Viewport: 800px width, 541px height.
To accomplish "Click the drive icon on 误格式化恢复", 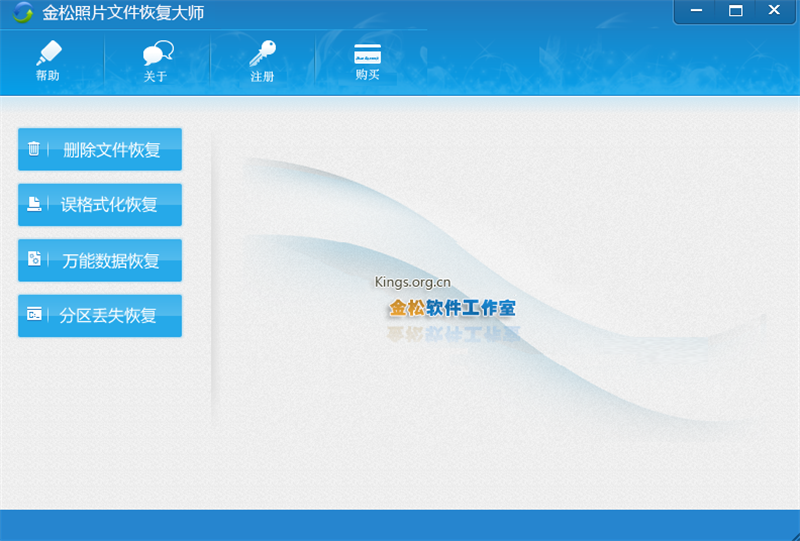I will (x=34, y=204).
